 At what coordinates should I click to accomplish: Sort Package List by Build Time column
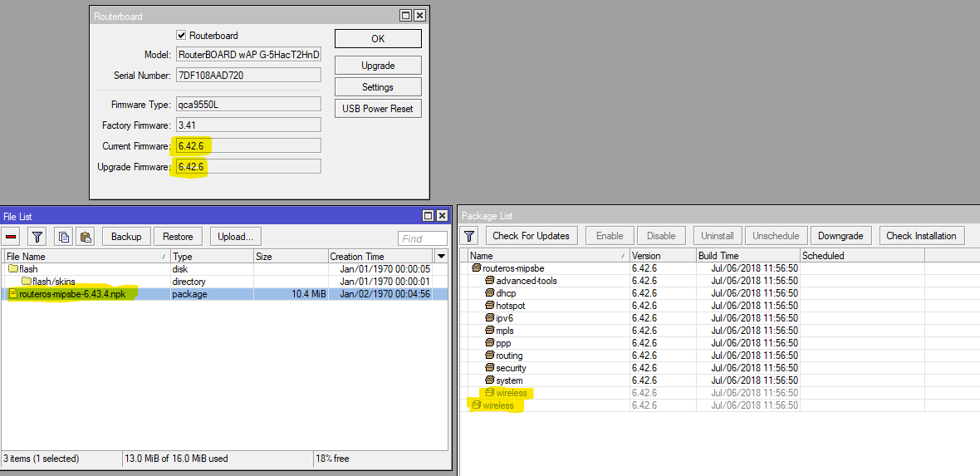pos(747,256)
